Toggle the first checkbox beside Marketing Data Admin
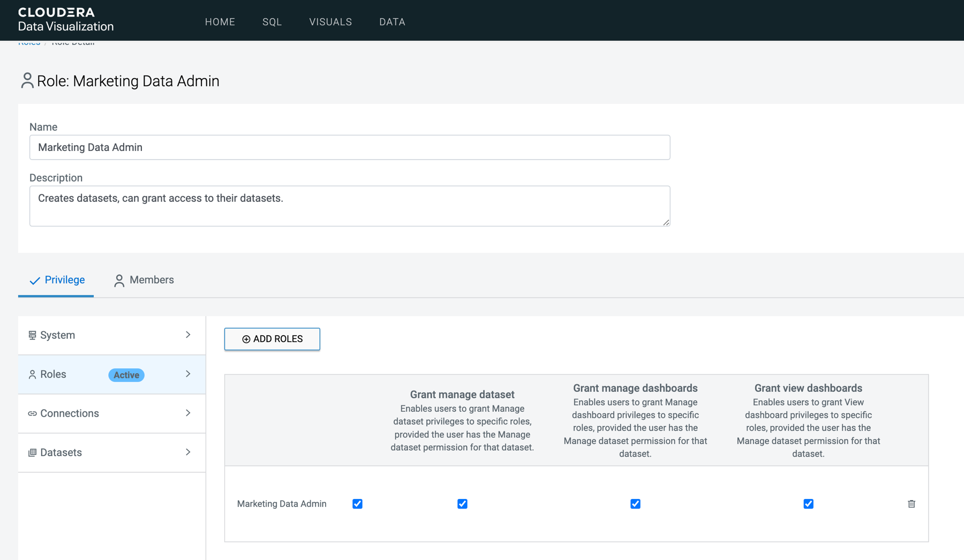964x560 pixels. click(x=357, y=504)
